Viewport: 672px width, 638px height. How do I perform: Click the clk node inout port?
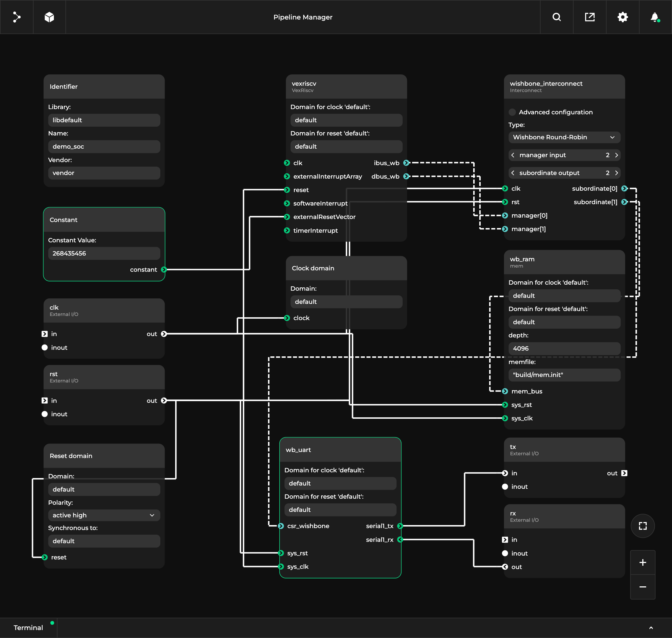point(45,348)
